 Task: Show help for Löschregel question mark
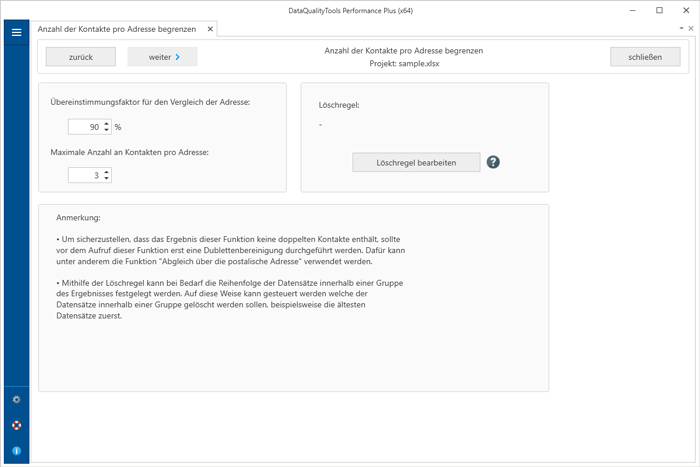tap(493, 162)
